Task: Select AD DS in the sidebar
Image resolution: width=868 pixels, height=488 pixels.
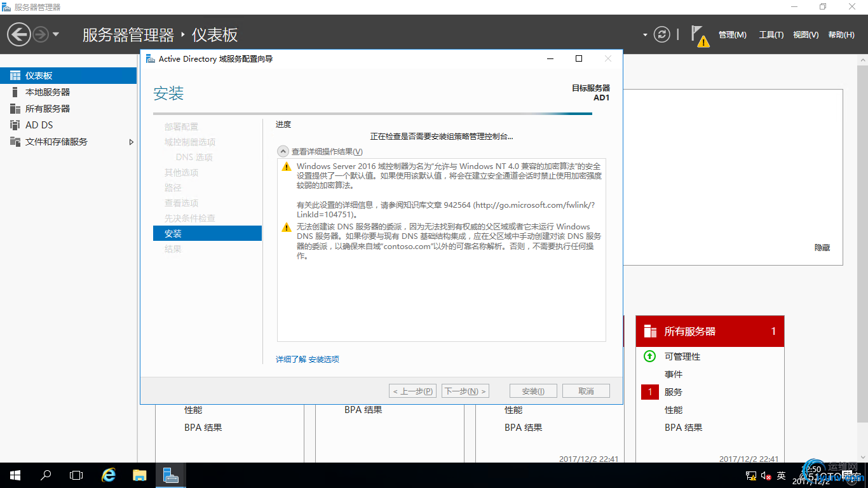Action: [68, 125]
